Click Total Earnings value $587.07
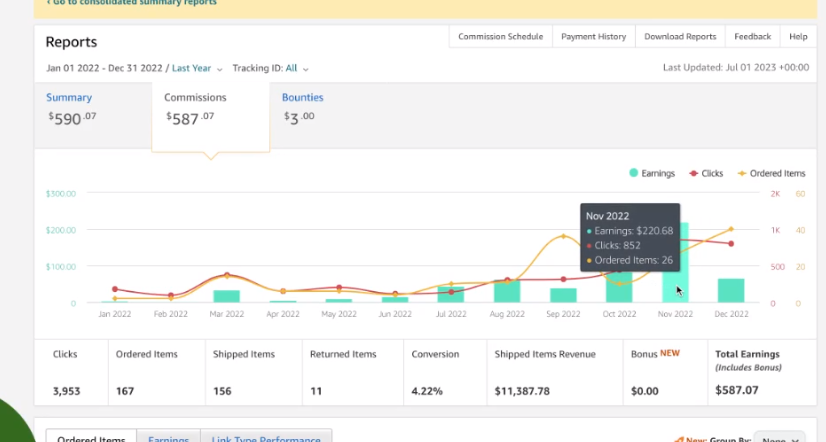The width and height of the screenshot is (826, 442). (737, 390)
